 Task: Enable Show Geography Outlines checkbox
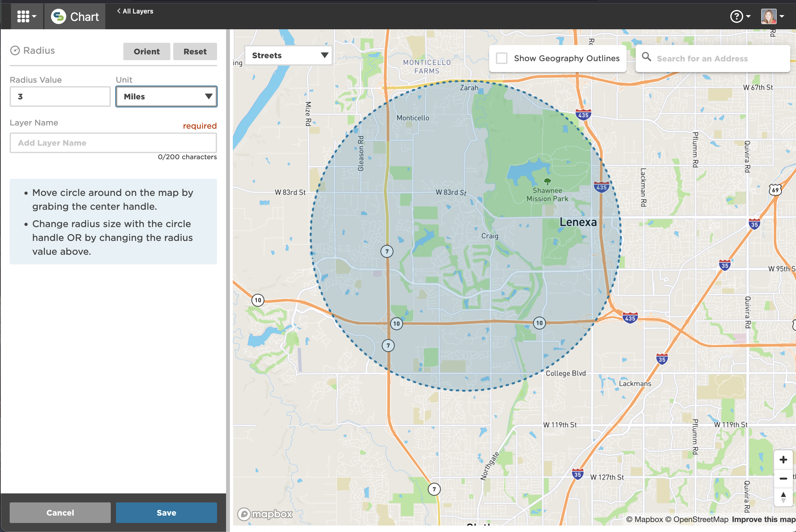pos(502,58)
